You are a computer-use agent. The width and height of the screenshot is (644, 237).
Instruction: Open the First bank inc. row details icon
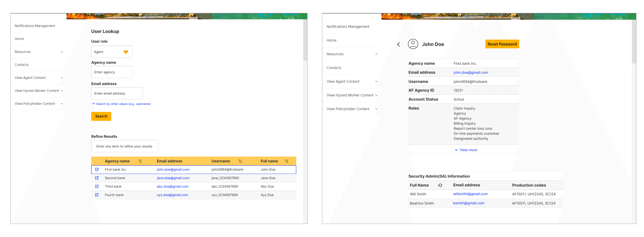[x=97, y=169]
